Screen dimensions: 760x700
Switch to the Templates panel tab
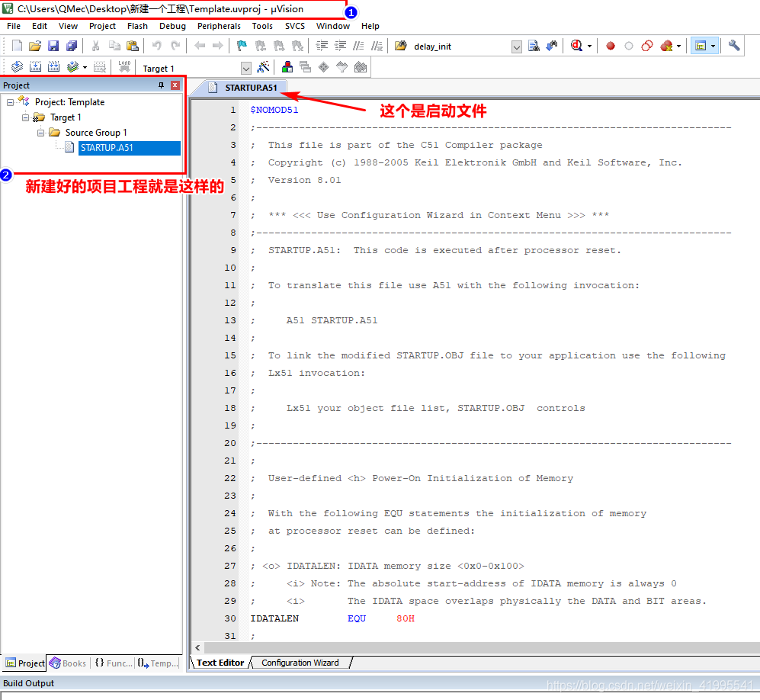click(158, 663)
